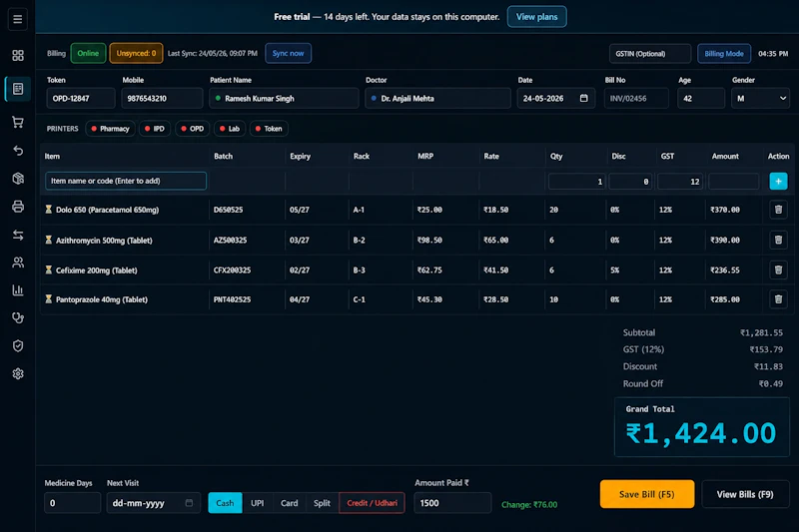Toggle the Token printer chip
This screenshot has height=532, width=799.
[269, 129]
